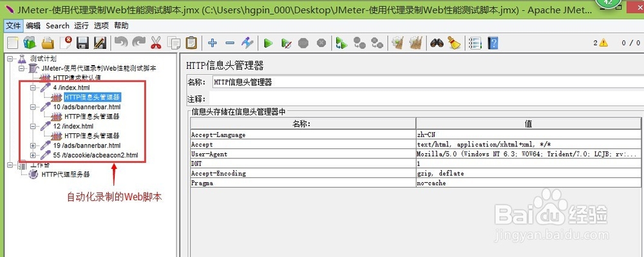The height and width of the screenshot is (257, 644).
Task: Collapse the 4 /index.html node
Action: (33, 88)
